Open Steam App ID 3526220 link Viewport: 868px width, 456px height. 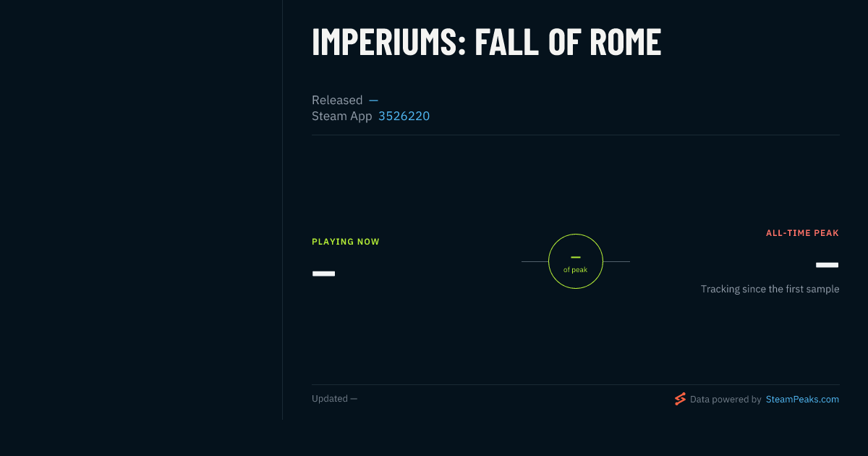(x=404, y=116)
